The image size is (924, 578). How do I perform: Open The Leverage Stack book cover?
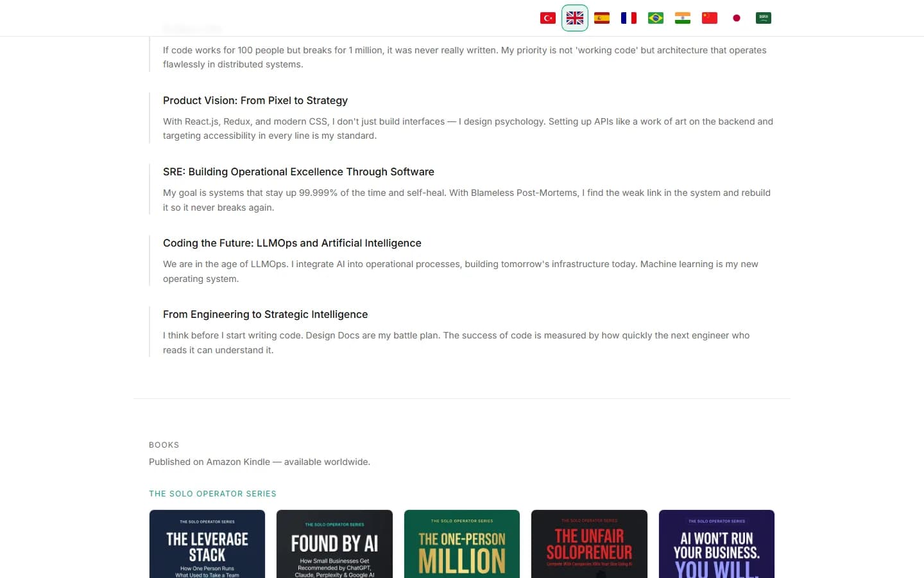click(207, 544)
